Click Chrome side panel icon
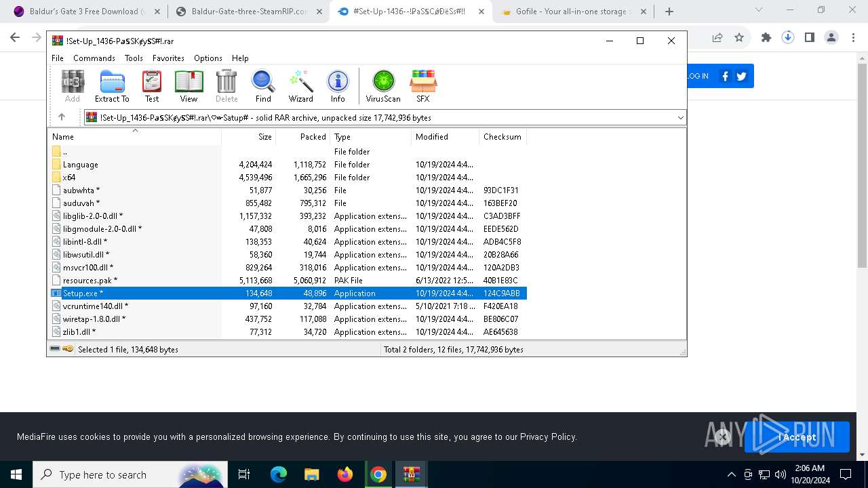Screen dimensions: 868x488 tap(810, 38)
